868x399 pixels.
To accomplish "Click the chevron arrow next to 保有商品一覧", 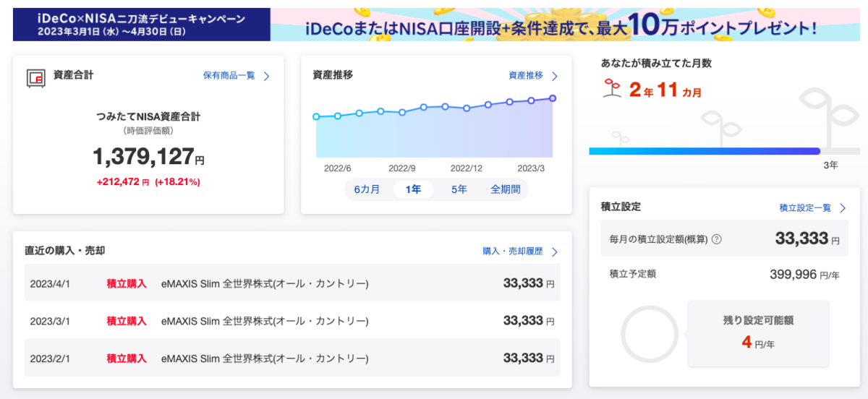I will pos(266,76).
